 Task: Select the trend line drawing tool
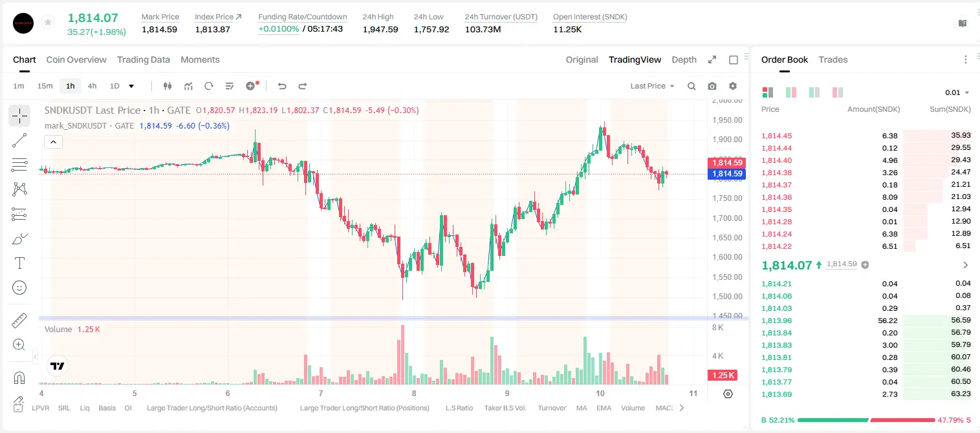pyautogui.click(x=19, y=140)
